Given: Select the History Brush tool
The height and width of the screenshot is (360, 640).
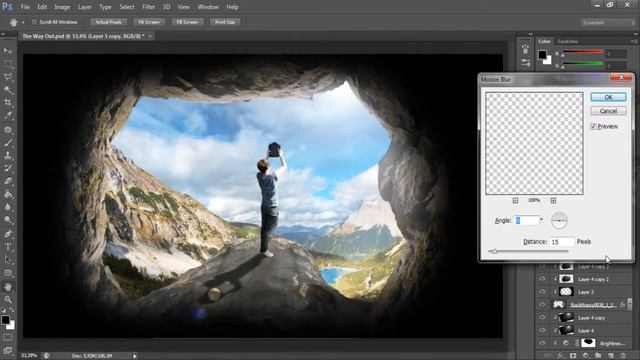Looking at the screenshot, I should click(8, 168).
